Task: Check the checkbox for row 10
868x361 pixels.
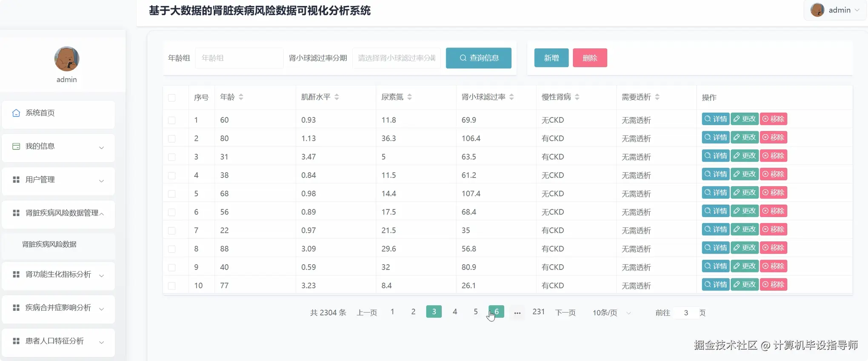Action: click(172, 286)
